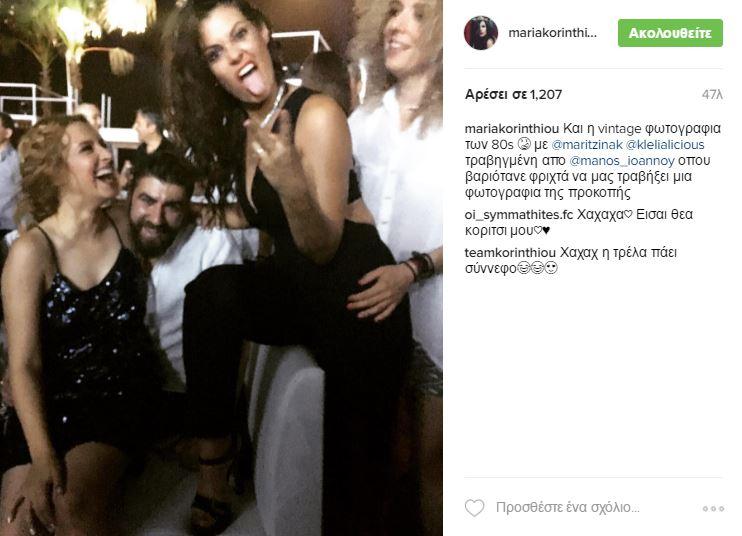This screenshot has width=742, height=536.
Task: Open mariakorinthiou profile avatar picture
Action: [x=481, y=33]
